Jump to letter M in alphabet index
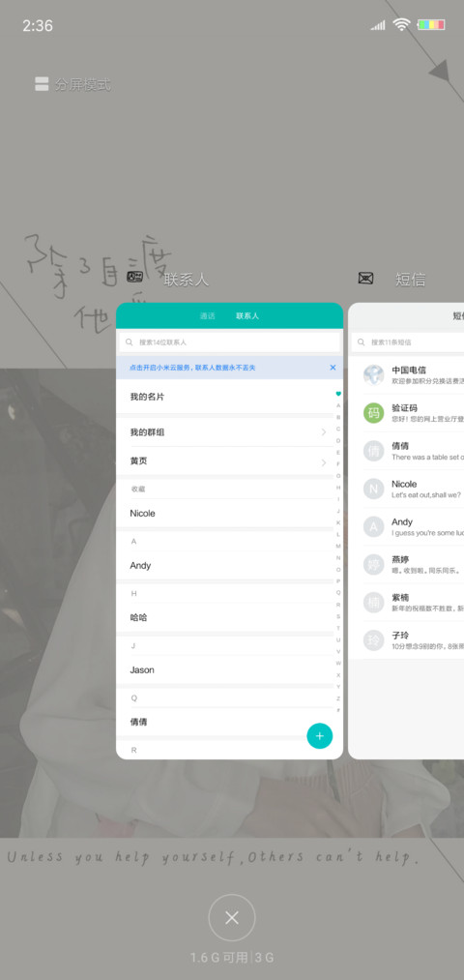The width and height of the screenshot is (464, 980). 338,546
